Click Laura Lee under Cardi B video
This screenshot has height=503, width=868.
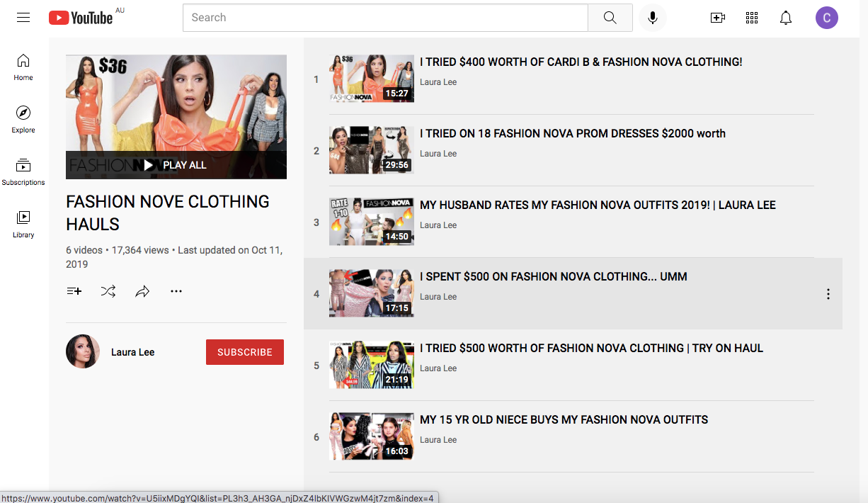pos(438,82)
